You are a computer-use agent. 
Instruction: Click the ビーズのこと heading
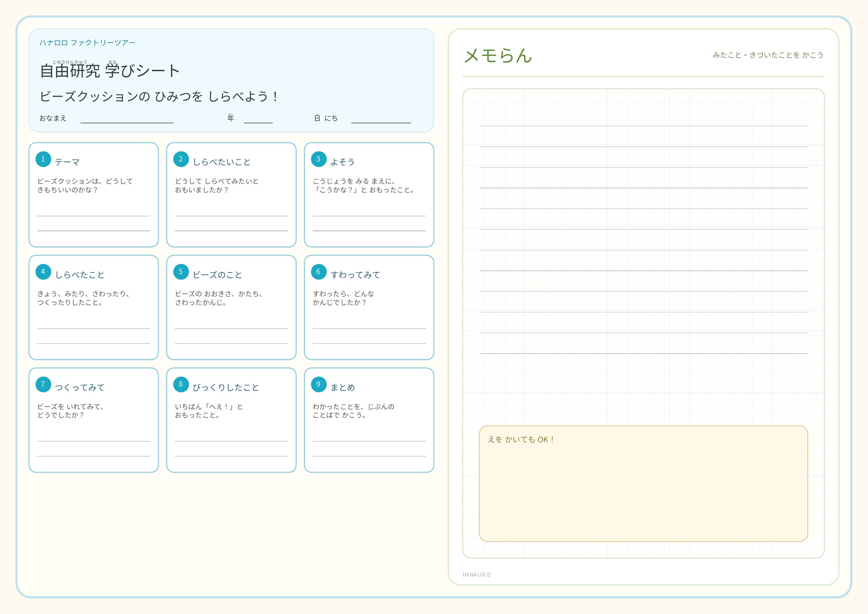coord(217,275)
